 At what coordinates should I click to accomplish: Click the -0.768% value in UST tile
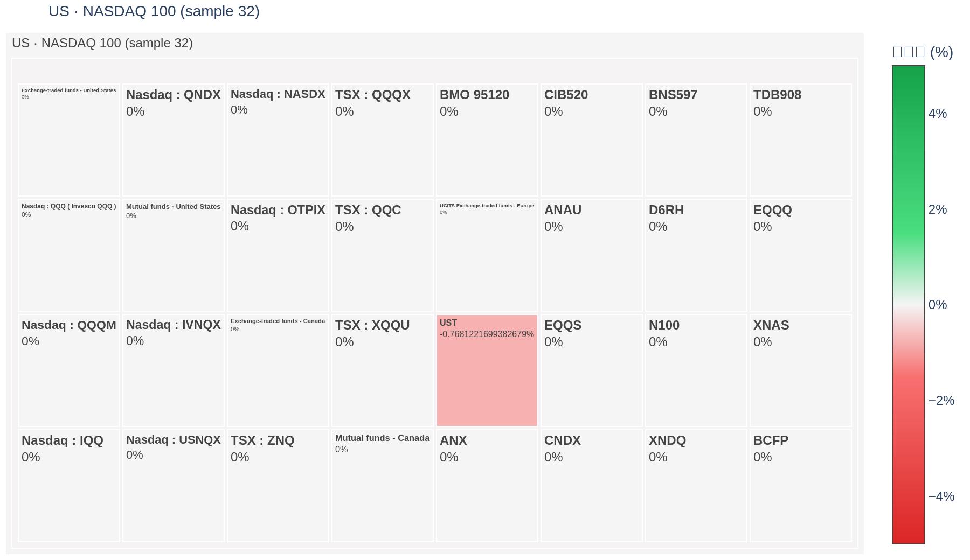[487, 334]
